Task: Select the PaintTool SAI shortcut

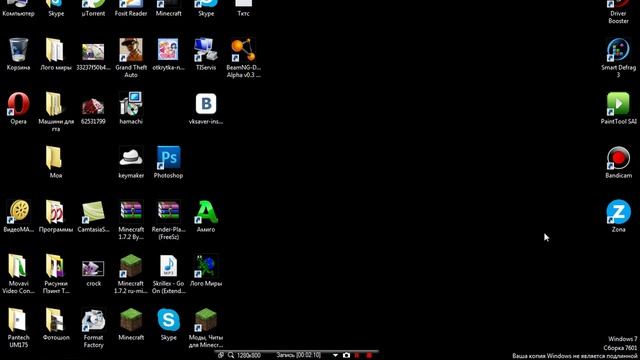Action: point(618,104)
